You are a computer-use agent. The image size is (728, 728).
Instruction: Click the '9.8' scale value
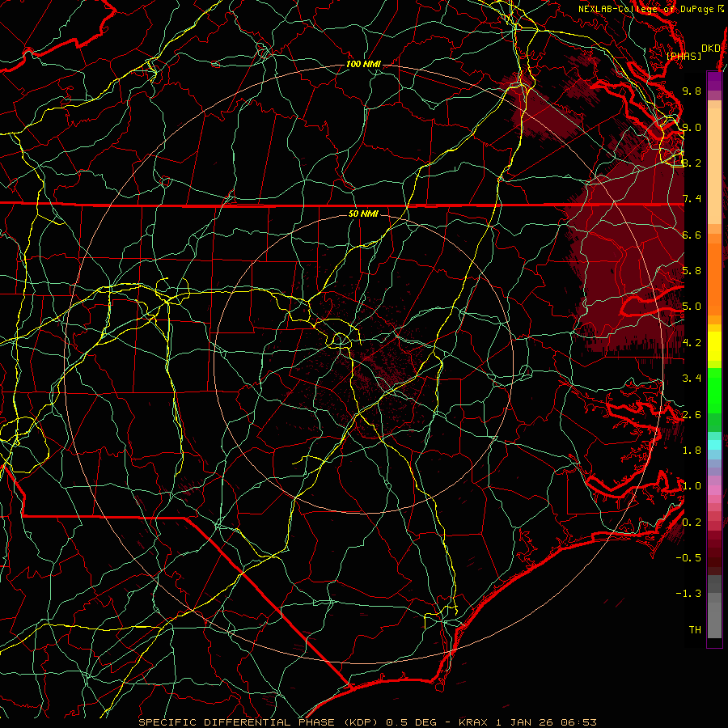coord(692,91)
